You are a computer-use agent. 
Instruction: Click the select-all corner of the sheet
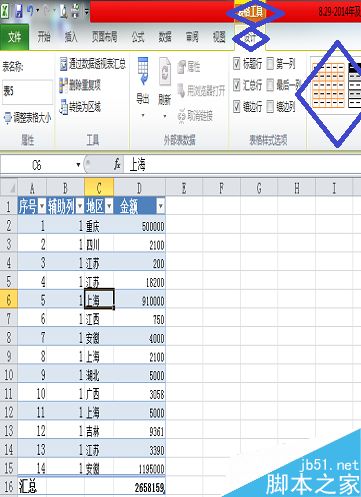(9, 188)
